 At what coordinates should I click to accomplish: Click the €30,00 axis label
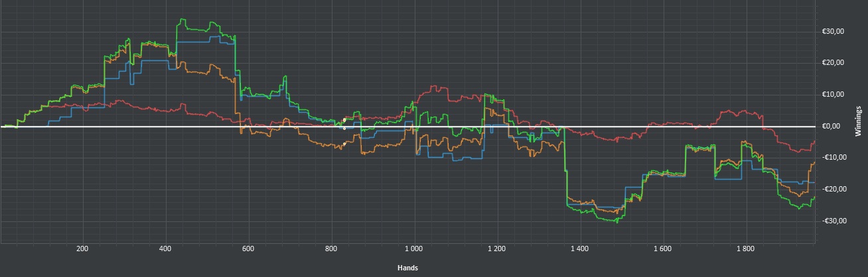click(x=833, y=31)
